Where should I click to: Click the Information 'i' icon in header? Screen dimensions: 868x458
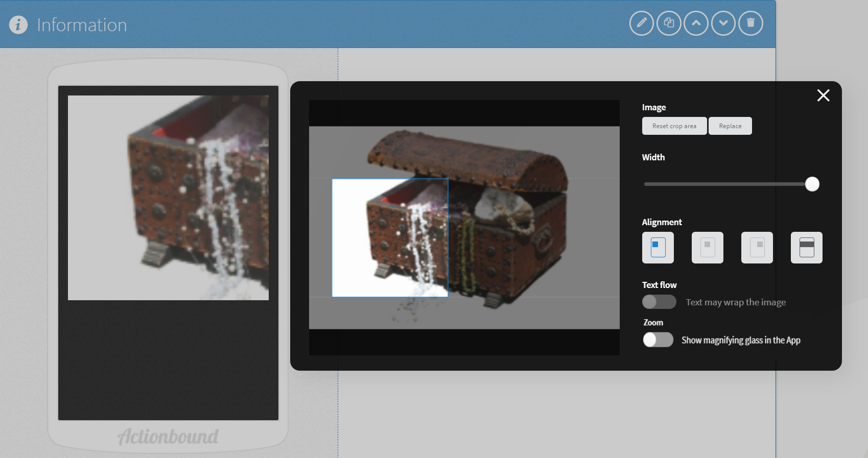[x=18, y=25]
